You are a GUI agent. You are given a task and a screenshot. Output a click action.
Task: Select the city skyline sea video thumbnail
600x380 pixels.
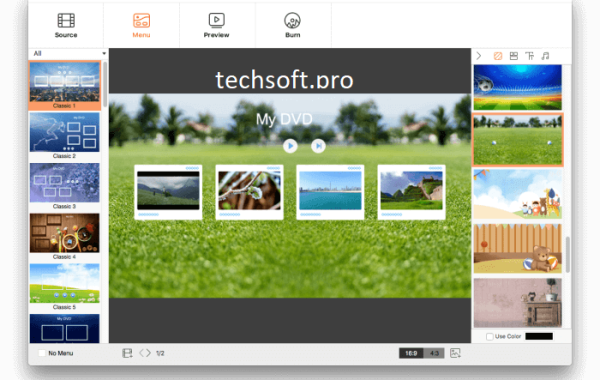click(330, 192)
